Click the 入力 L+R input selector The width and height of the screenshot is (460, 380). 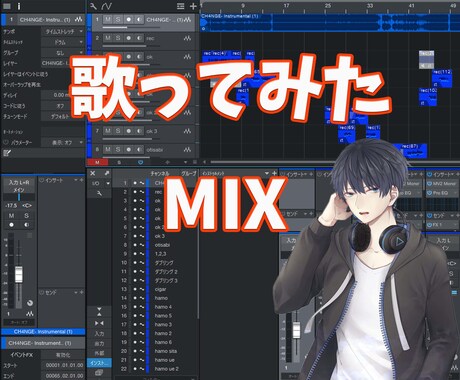click(x=19, y=182)
